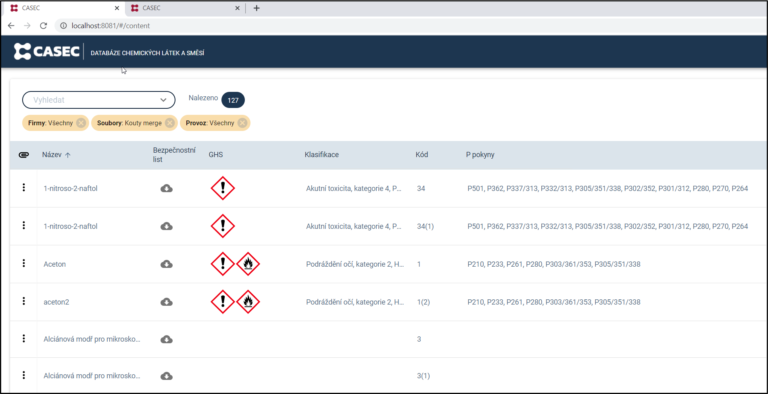This screenshot has width=768, height=394.
Task: Download safety sheet for aceton2
Action: pyautogui.click(x=167, y=302)
